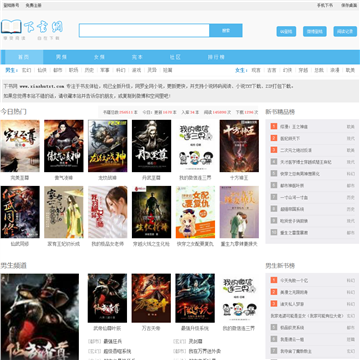Click the blue 搜索 search button
The width and height of the screenshot is (360, 360).
tap(226, 30)
